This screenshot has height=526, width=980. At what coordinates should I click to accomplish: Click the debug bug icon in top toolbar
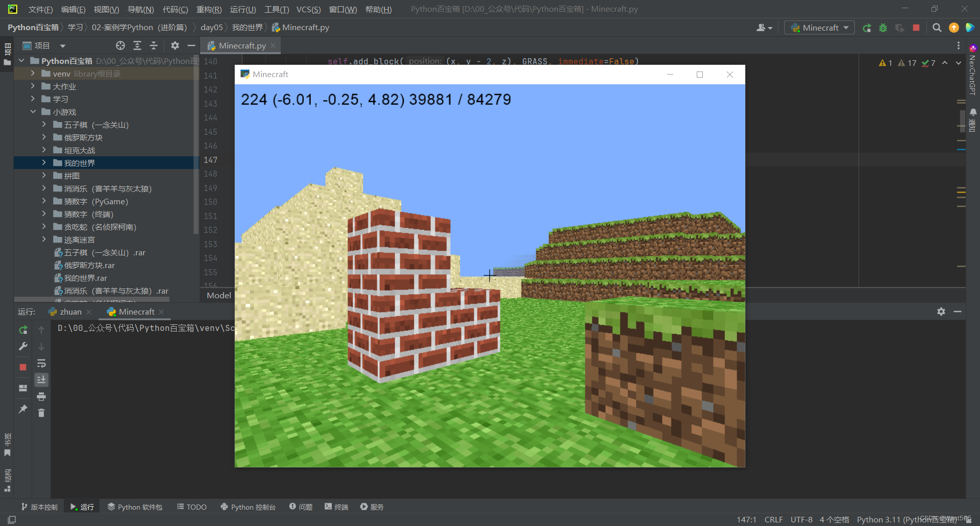(x=883, y=28)
